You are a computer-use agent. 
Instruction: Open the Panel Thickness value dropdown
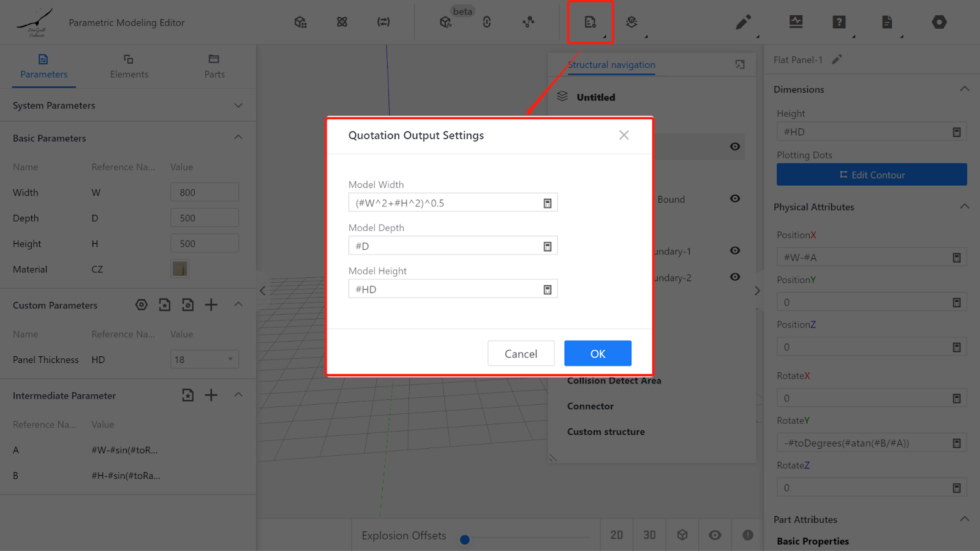coord(205,359)
